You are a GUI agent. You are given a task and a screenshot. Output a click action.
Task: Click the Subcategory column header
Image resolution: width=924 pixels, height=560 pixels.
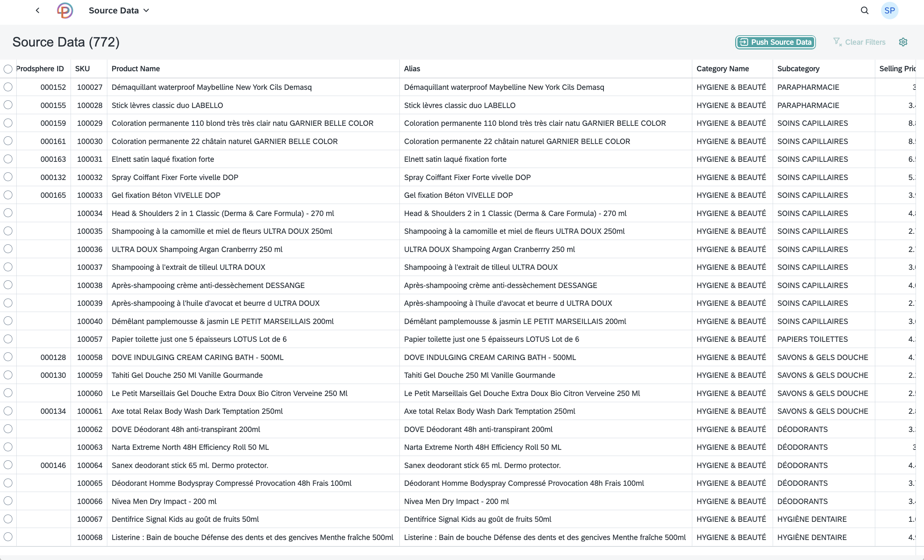(x=798, y=69)
